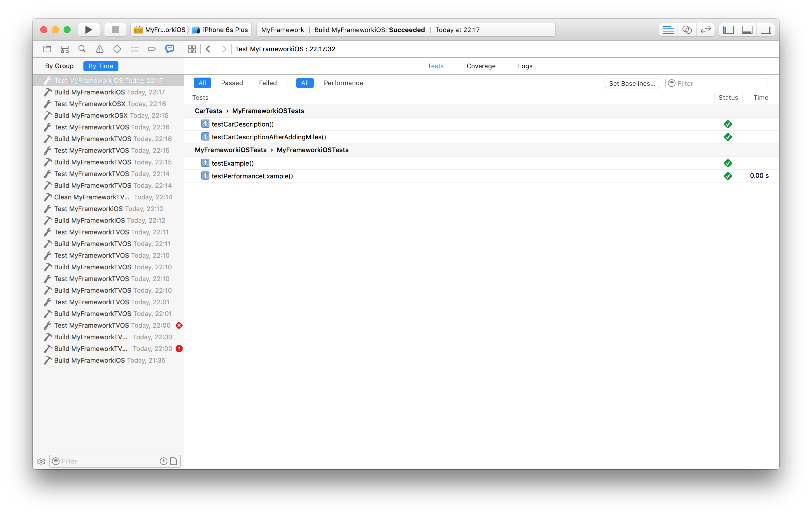Switch to the Coverage tab
The height and width of the screenshot is (516, 812).
click(x=481, y=66)
